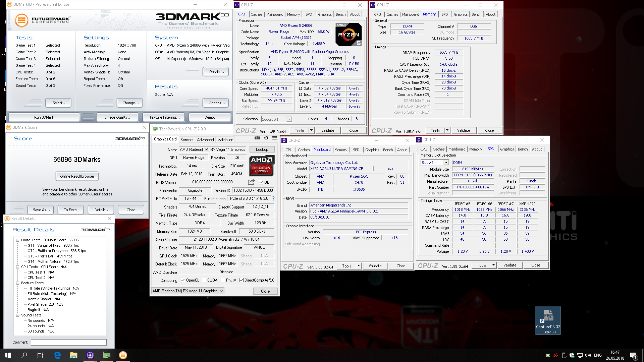Click the ENG language indicator
Screen dimensions: 644x362
[x=598, y=355]
